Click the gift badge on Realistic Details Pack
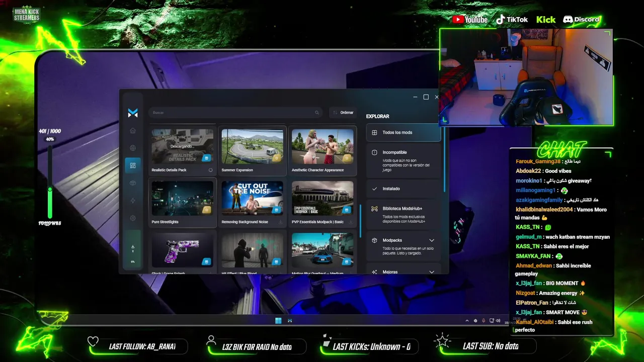This screenshot has width=644, height=362. (x=206, y=158)
